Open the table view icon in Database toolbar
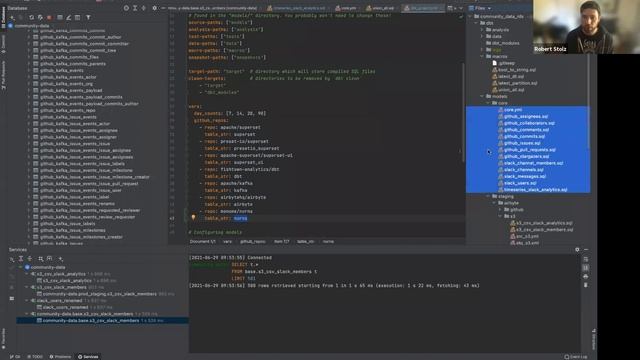The image size is (640, 360). click(60, 18)
